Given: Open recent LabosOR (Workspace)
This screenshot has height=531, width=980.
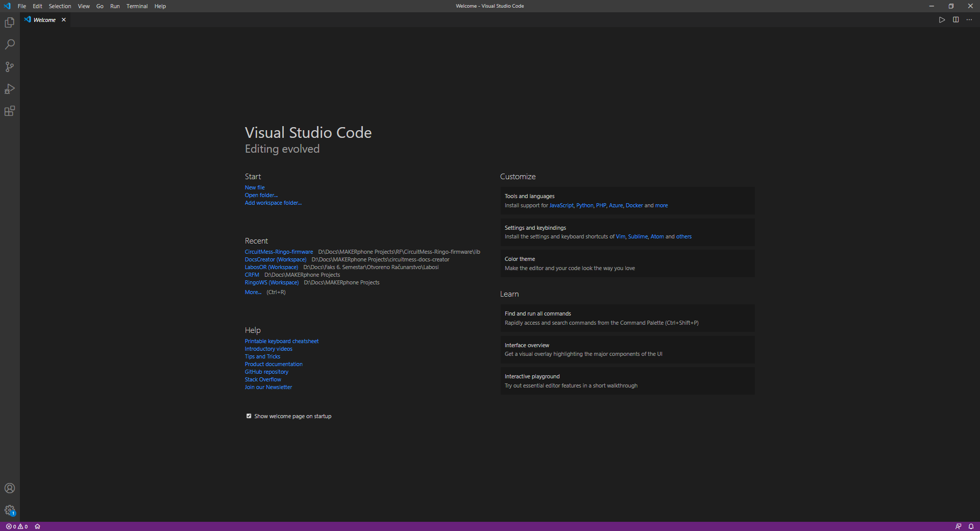Looking at the screenshot, I should click(x=272, y=267).
